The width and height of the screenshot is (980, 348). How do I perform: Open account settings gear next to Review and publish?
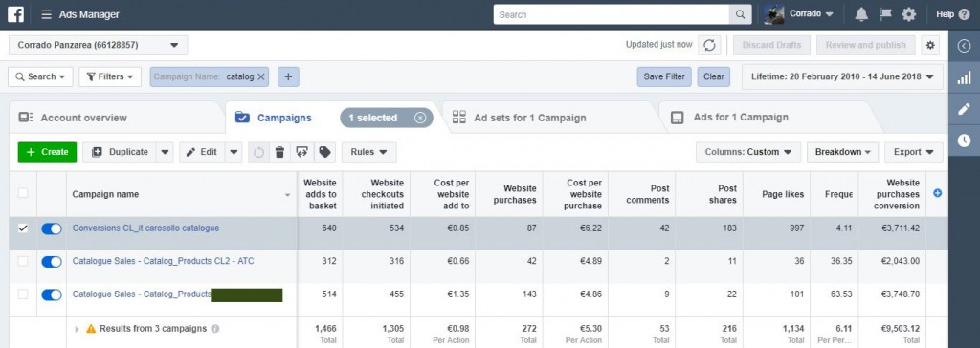pos(931,45)
